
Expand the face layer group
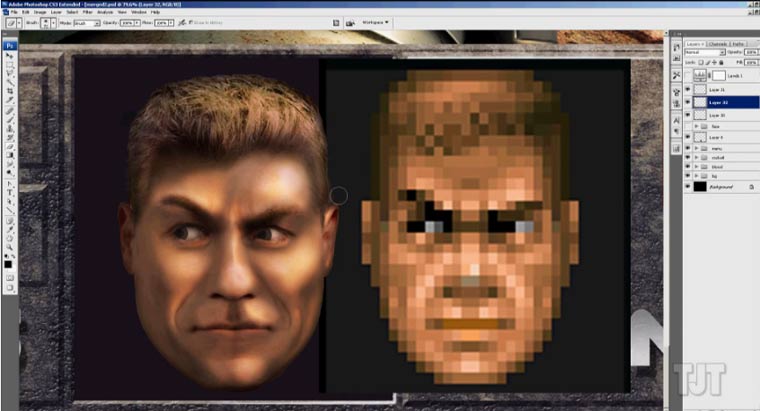[x=696, y=127]
